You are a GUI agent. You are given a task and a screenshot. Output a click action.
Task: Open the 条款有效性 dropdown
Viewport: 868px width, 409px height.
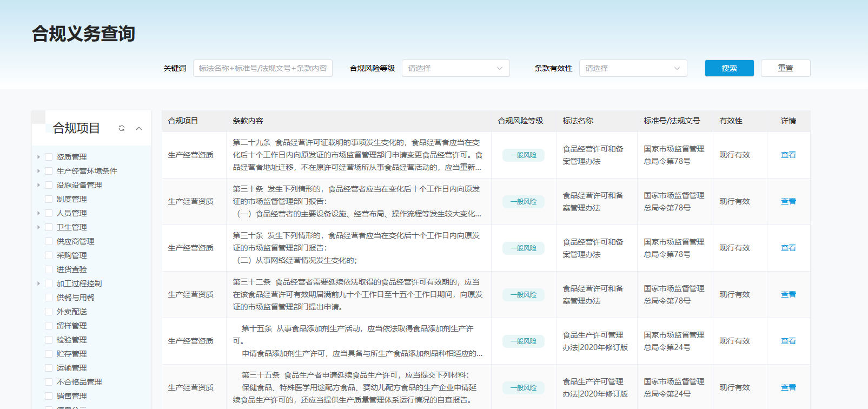pyautogui.click(x=633, y=68)
